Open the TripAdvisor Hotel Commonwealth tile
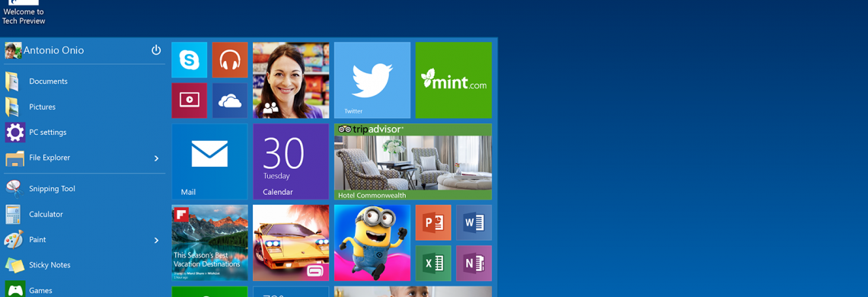 click(x=413, y=161)
